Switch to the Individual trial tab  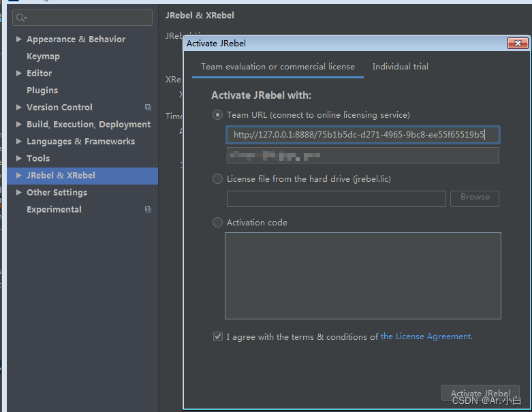pos(400,67)
